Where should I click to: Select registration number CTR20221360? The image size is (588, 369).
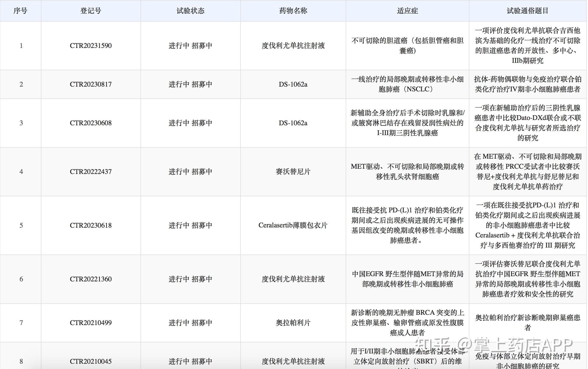click(91, 279)
